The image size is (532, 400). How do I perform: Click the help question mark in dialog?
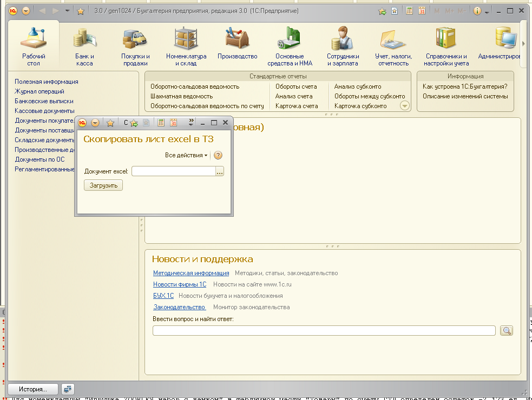218,155
